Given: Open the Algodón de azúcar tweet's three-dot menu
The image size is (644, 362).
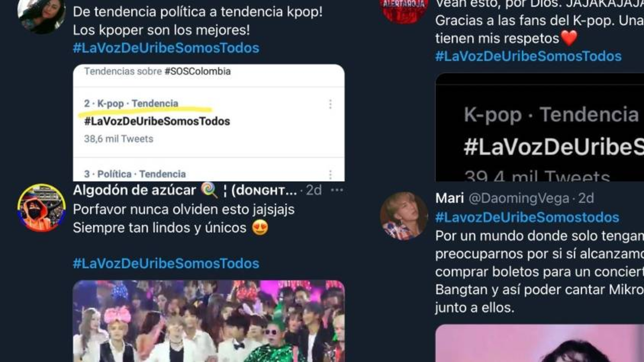Looking at the screenshot, I should pyautogui.click(x=337, y=190).
